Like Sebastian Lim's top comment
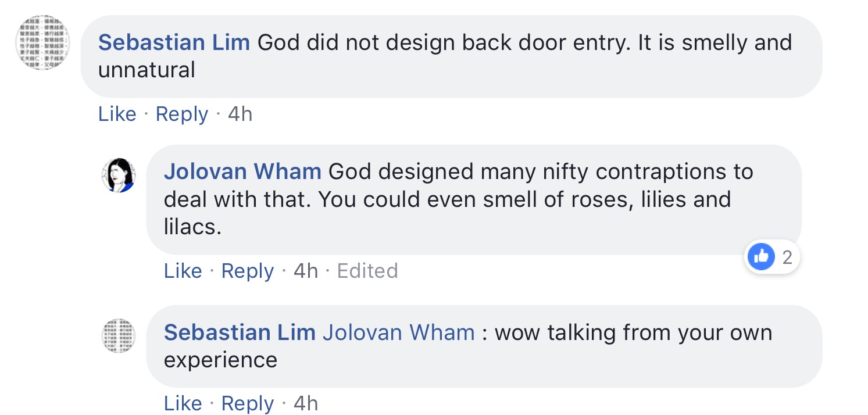868x415 pixels. (117, 114)
